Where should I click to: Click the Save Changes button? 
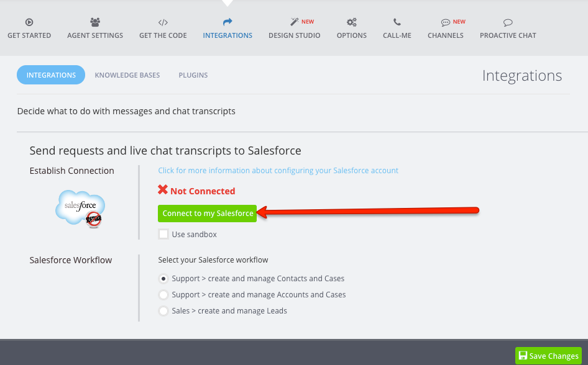[x=548, y=356]
